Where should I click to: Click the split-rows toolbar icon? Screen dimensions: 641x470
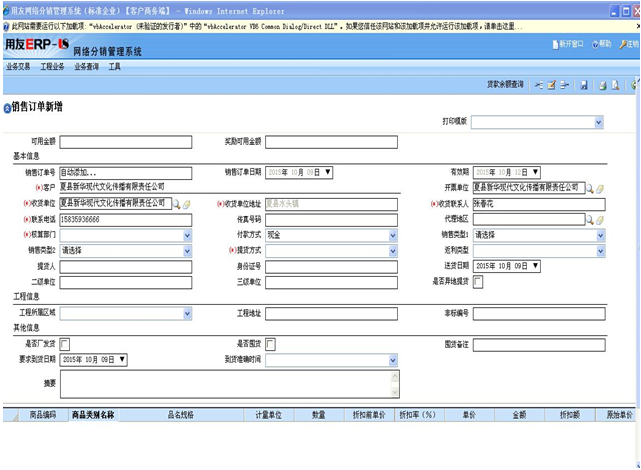[539, 85]
